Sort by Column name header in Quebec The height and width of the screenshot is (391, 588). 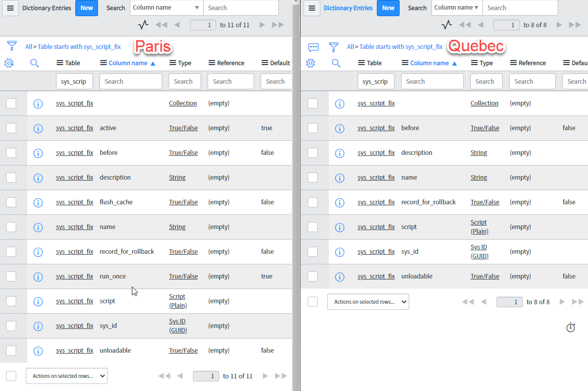coord(429,63)
